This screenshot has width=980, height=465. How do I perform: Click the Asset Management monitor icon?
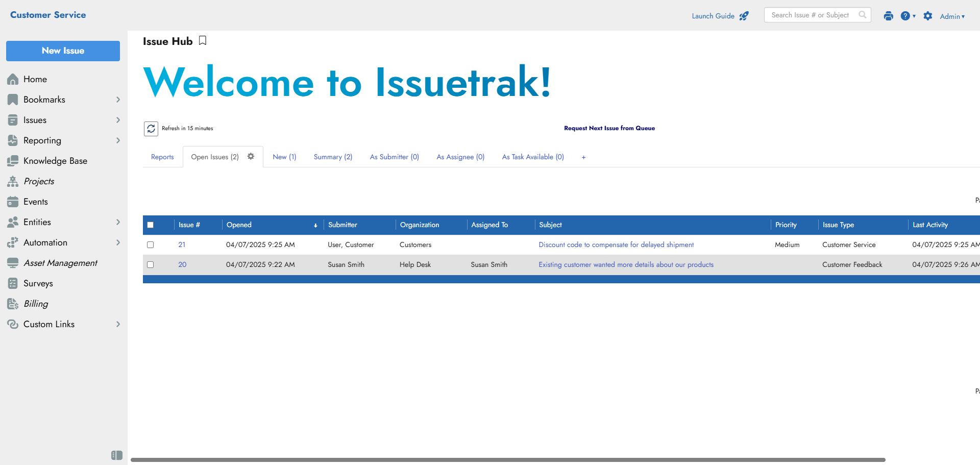click(13, 263)
